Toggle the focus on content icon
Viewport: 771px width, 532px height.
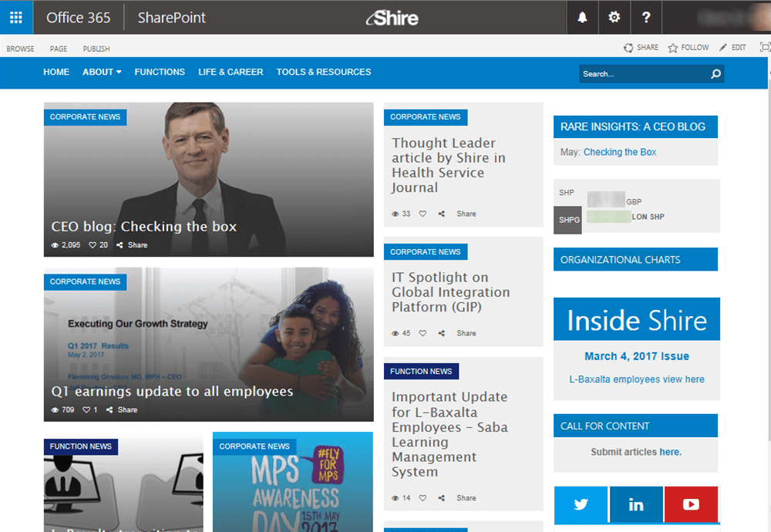(x=765, y=47)
